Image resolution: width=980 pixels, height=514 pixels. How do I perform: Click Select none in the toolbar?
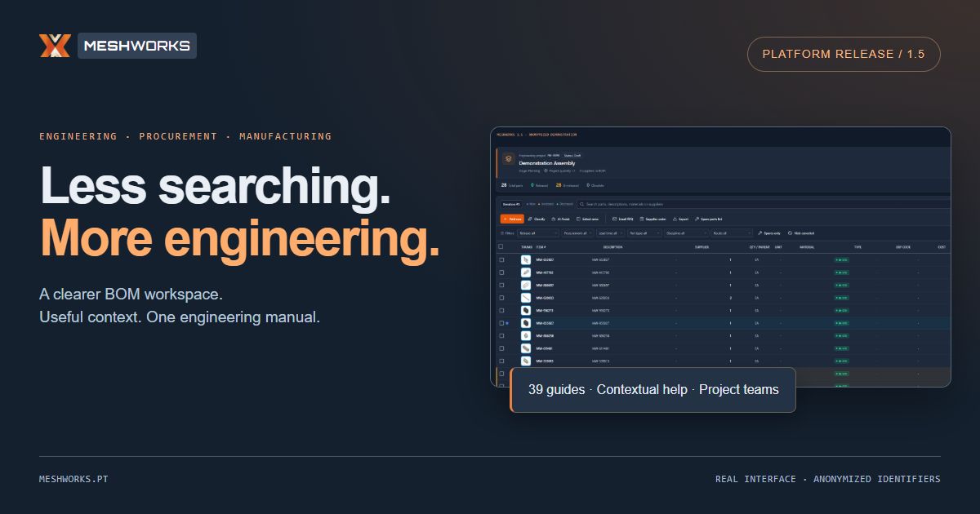[587, 219]
